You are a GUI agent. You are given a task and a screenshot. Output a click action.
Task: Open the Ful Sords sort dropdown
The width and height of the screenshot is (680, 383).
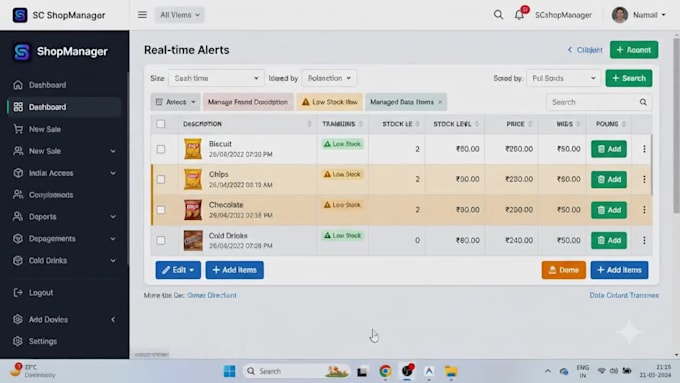(563, 78)
